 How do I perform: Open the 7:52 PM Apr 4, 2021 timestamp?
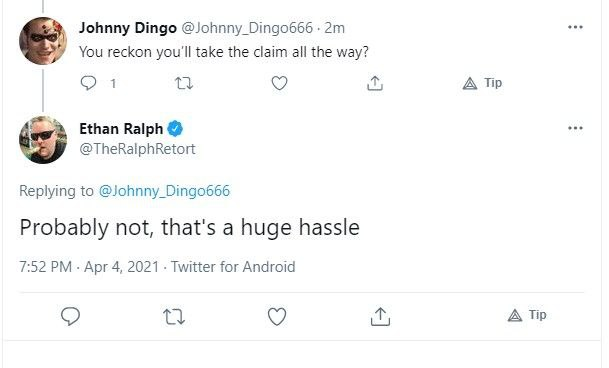(x=89, y=267)
